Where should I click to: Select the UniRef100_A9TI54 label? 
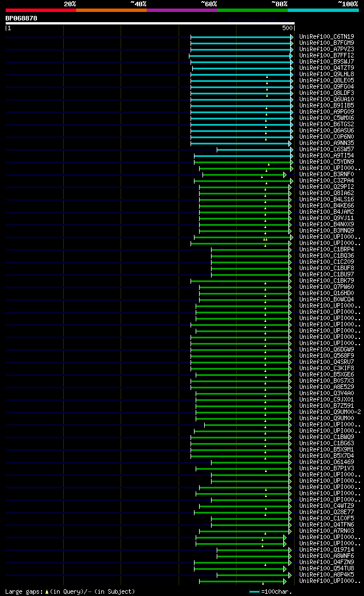[326, 156]
